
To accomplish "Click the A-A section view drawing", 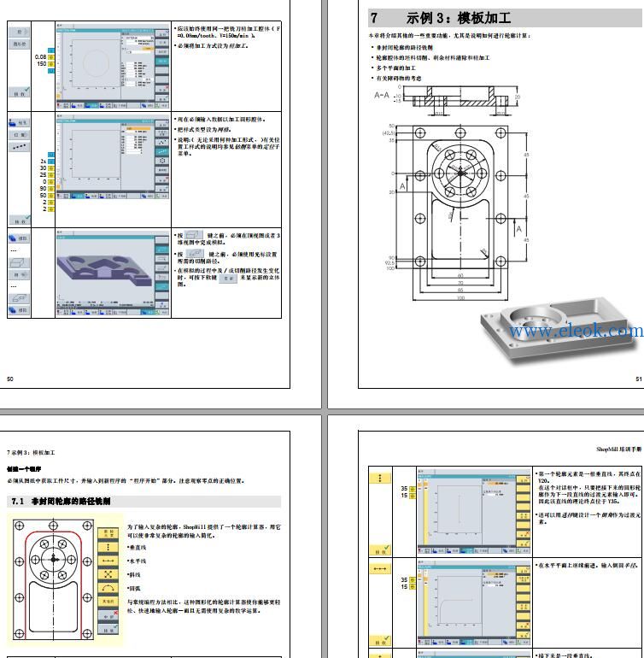I will coord(448,100).
